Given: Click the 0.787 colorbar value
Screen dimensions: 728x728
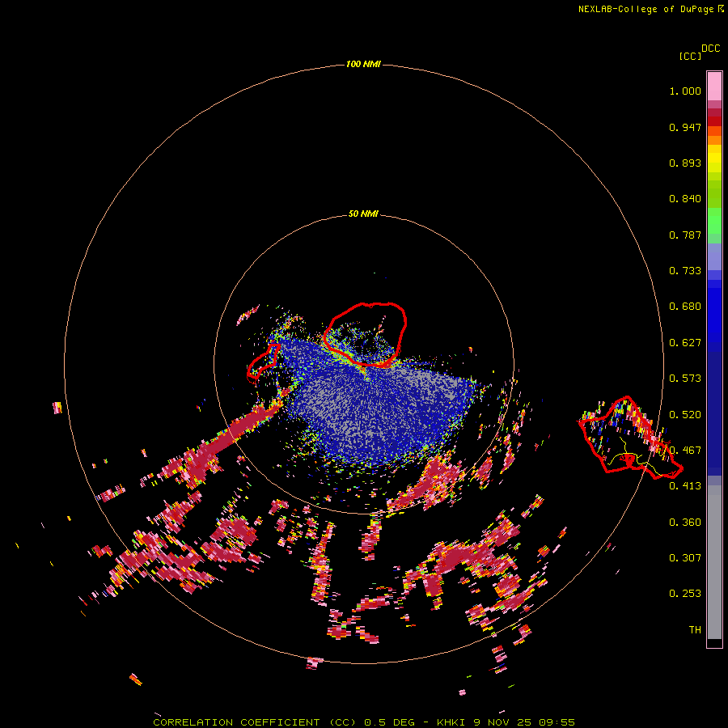Looking at the screenshot, I should (685, 235).
